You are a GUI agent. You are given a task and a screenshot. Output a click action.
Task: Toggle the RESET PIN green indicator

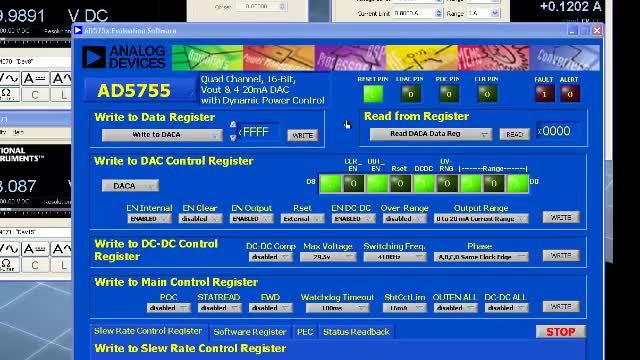(373, 94)
